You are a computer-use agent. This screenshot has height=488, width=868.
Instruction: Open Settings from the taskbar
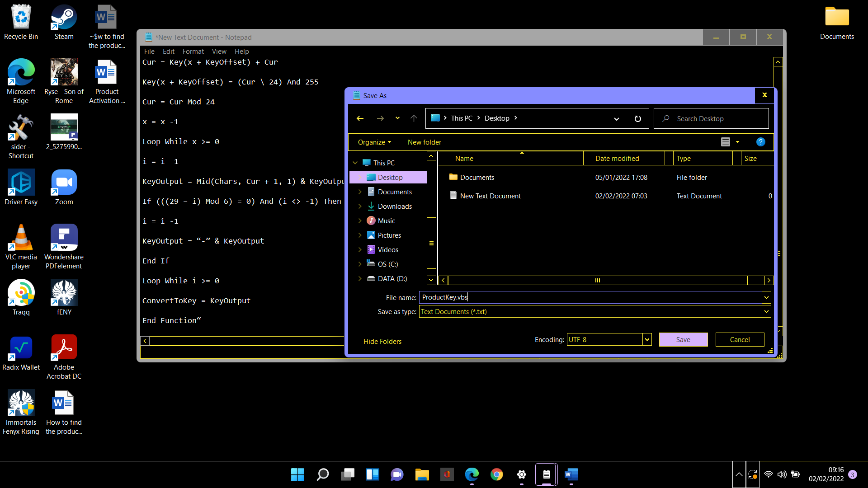click(521, 474)
